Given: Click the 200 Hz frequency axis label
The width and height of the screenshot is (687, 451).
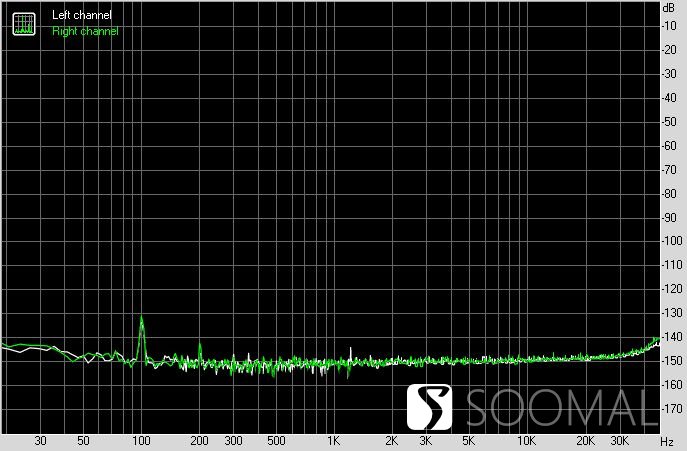Looking at the screenshot, I should pos(199,440).
